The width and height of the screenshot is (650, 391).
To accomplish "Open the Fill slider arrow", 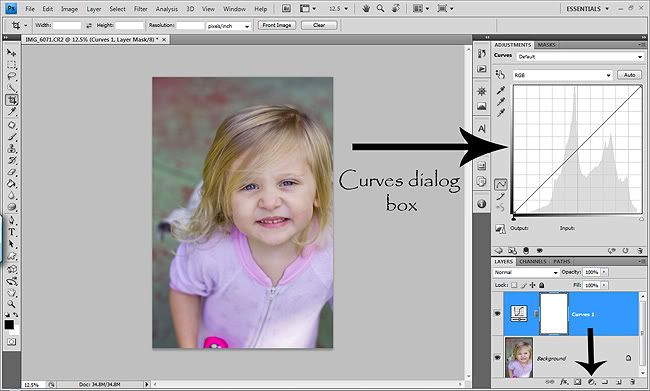I will coord(604,285).
